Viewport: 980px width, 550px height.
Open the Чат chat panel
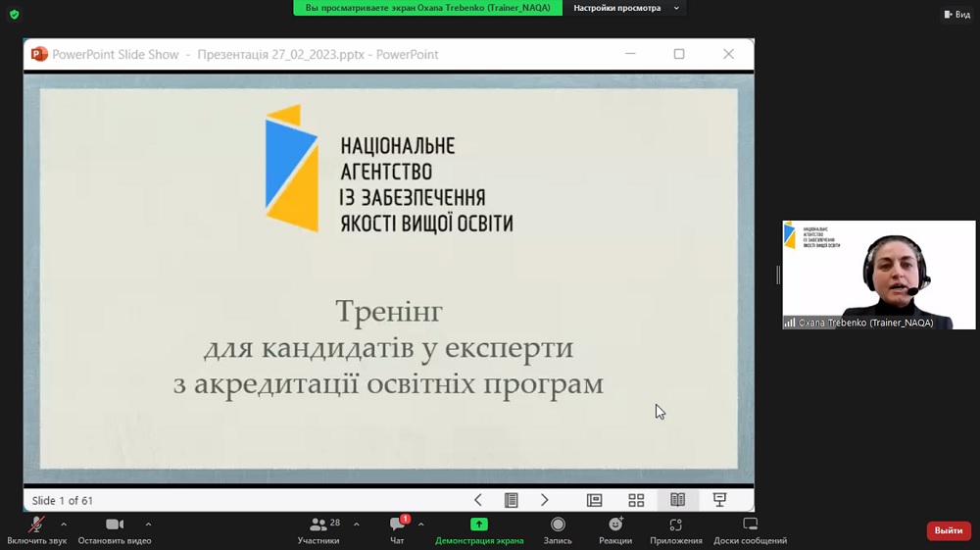click(397, 530)
